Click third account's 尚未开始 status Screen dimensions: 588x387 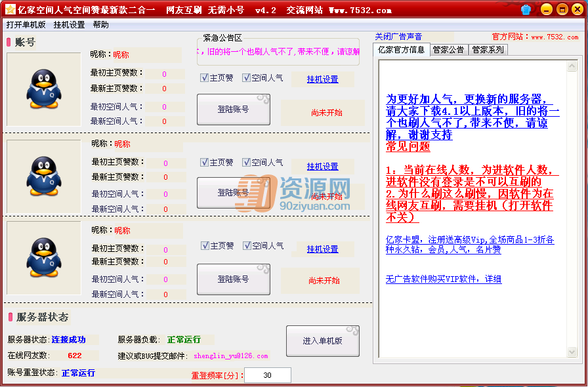[x=324, y=281]
